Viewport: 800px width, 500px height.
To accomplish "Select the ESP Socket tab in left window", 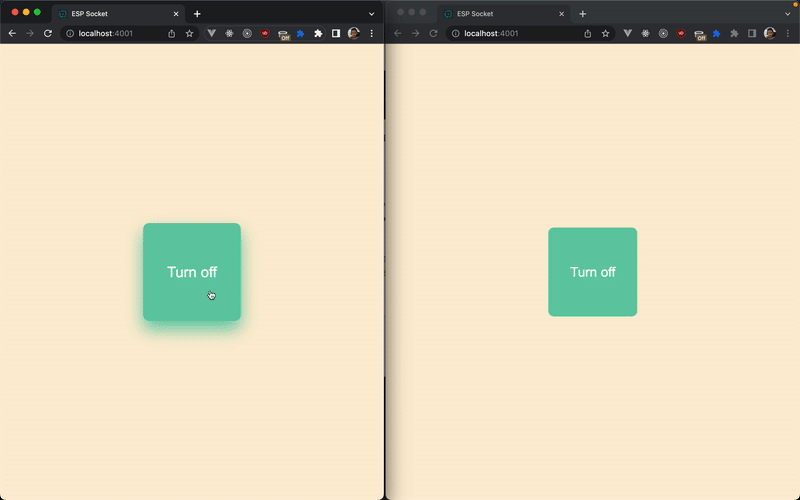I will [x=117, y=14].
